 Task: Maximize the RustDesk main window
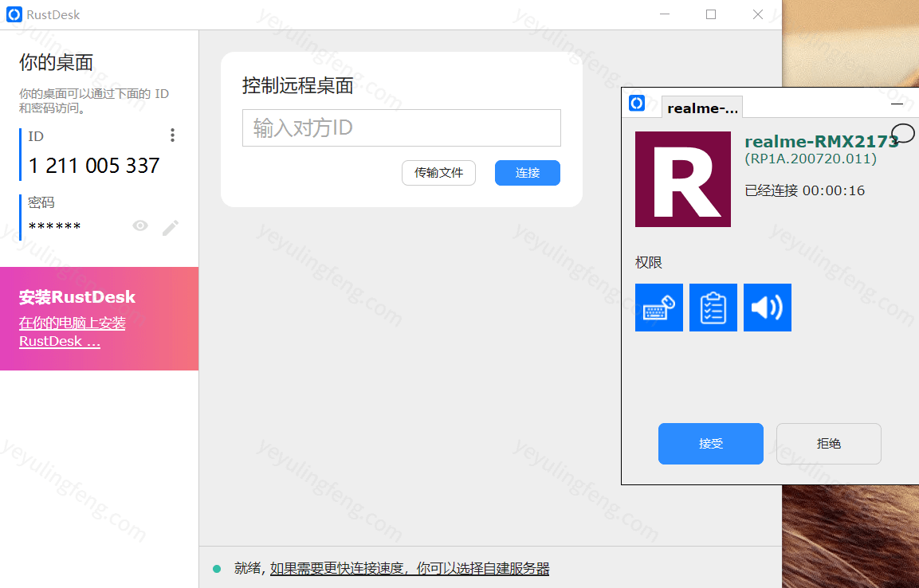[x=711, y=14]
